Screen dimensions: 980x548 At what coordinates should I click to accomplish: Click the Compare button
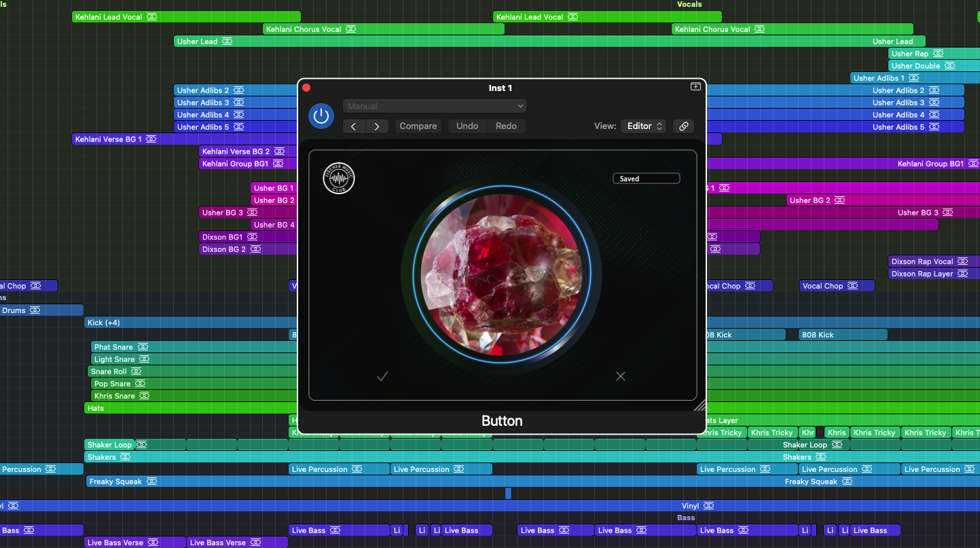[x=418, y=126]
